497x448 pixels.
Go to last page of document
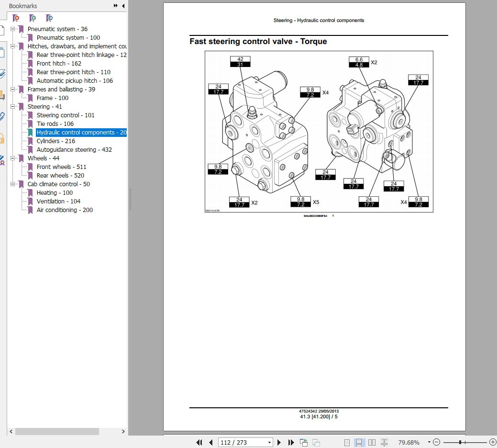point(290,442)
